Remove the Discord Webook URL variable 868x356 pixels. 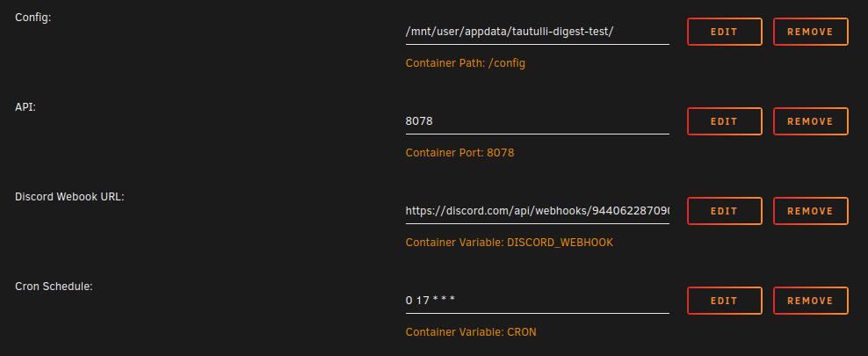(810, 211)
